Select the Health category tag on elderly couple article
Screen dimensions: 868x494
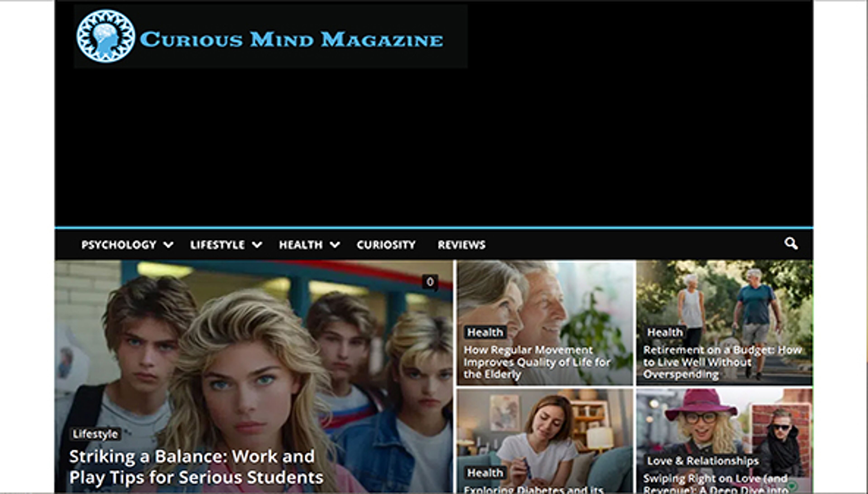[x=485, y=333]
